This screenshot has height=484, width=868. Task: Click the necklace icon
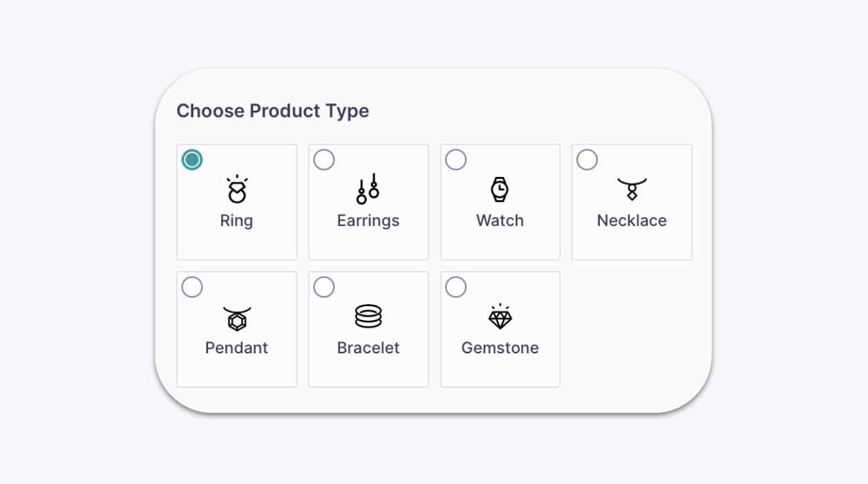click(632, 189)
